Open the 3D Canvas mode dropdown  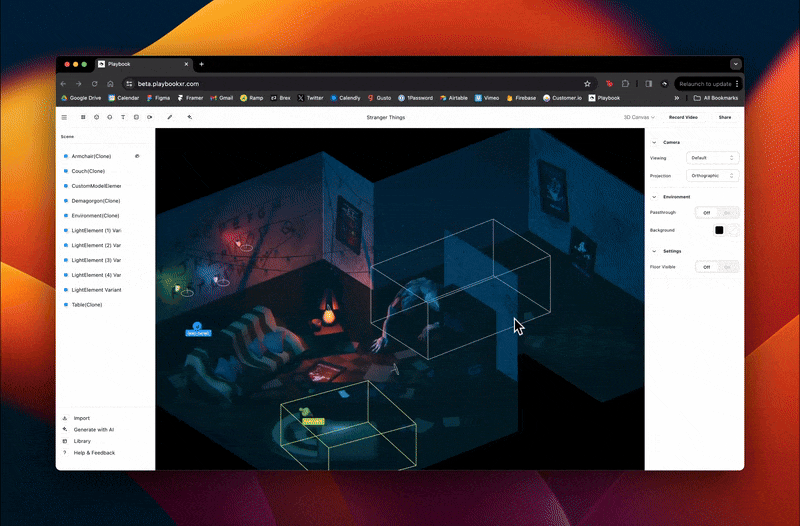pyautogui.click(x=639, y=117)
